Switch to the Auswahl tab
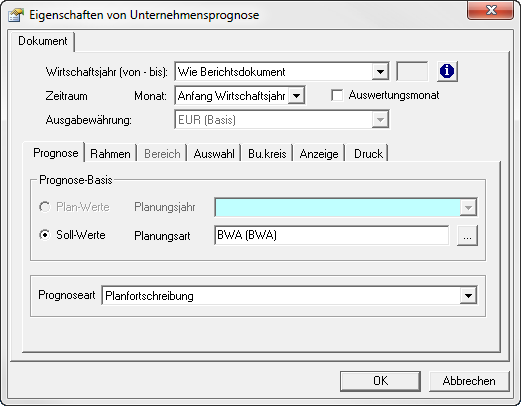Image resolution: width=521 pixels, height=406 pixels. tap(214, 154)
